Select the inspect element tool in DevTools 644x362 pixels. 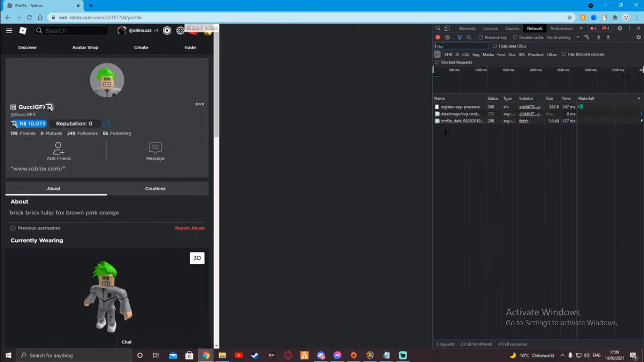tap(438, 28)
